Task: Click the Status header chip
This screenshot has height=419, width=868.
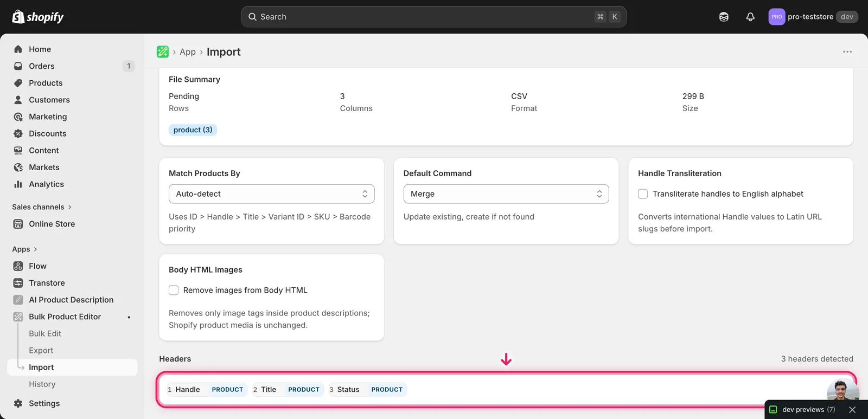Action: [x=367, y=390]
